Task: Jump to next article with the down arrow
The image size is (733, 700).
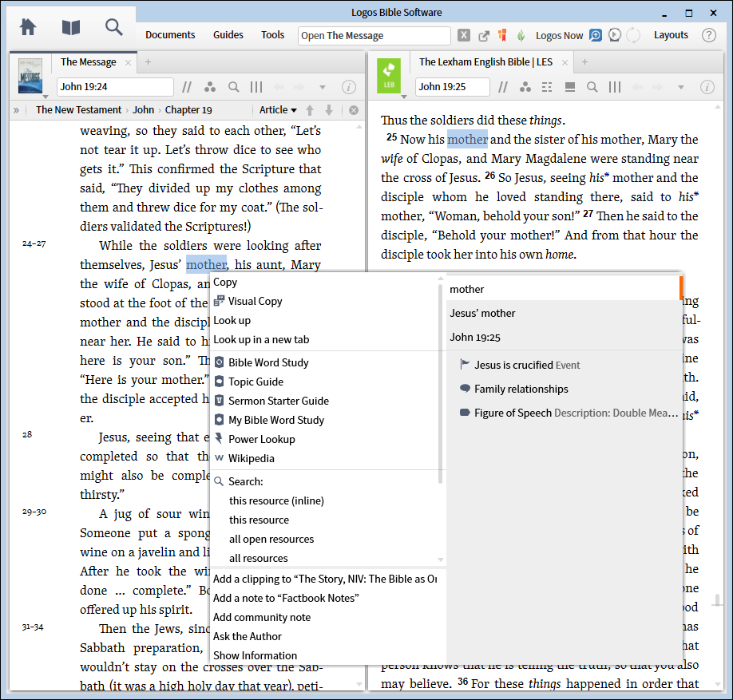Action: pyautogui.click(x=329, y=110)
